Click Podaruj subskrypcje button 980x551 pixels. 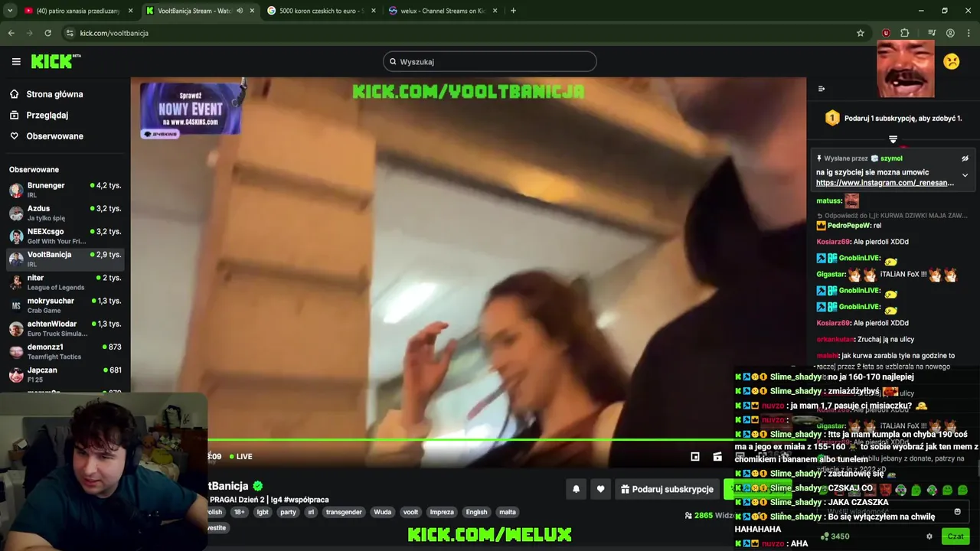click(x=667, y=489)
